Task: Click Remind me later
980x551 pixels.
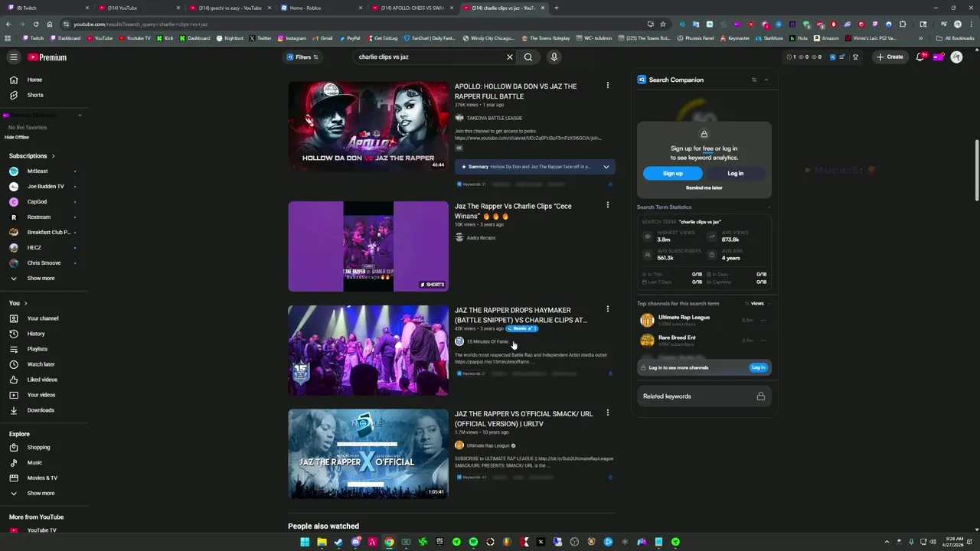Action: pyautogui.click(x=704, y=187)
